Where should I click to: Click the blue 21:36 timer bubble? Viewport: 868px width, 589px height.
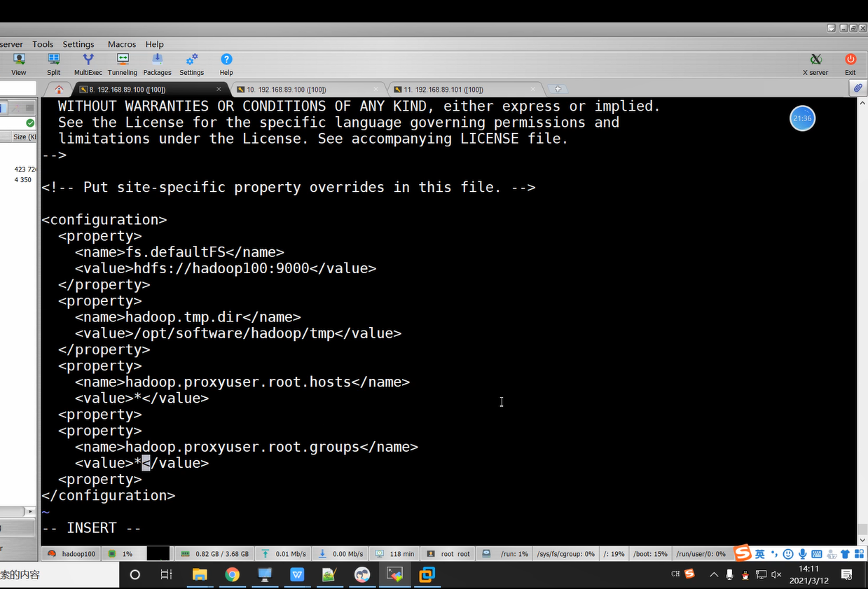click(x=802, y=118)
